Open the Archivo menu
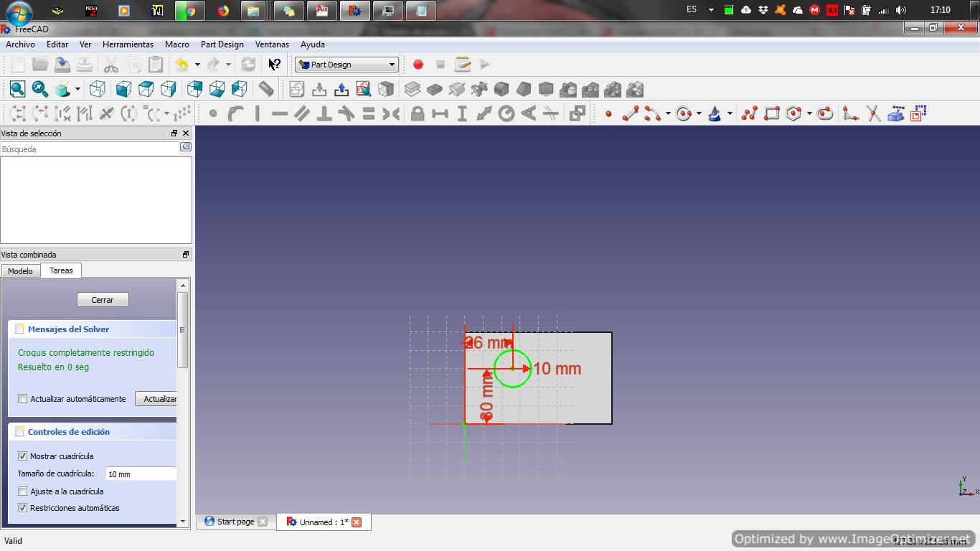Viewport: 980px width, 551px height. point(20,44)
